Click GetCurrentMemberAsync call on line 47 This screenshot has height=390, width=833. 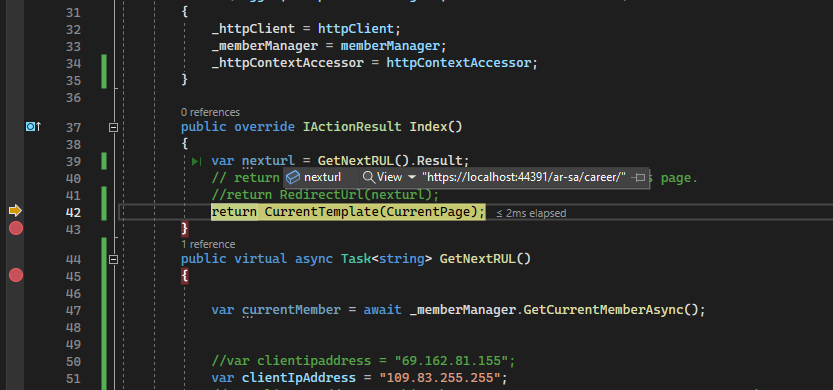(603, 310)
